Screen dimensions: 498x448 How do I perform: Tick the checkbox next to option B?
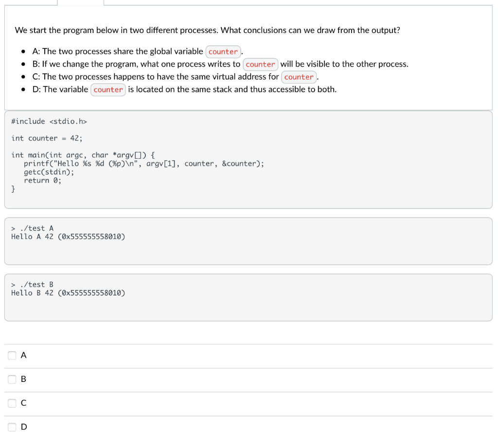point(12,379)
